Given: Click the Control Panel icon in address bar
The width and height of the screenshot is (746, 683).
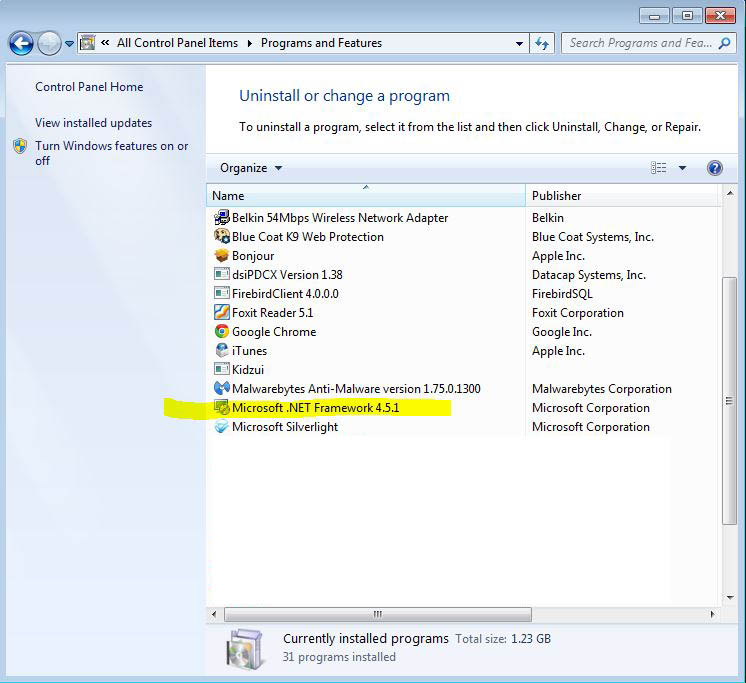Looking at the screenshot, I should (87, 43).
